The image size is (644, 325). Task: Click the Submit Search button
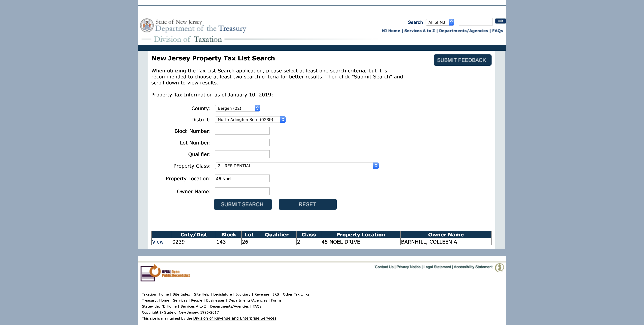tap(243, 204)
